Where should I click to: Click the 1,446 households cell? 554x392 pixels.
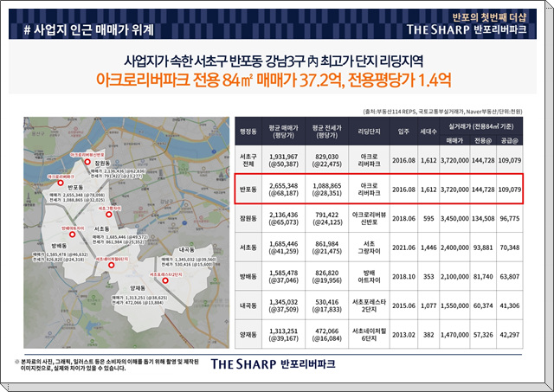(428, 247)
